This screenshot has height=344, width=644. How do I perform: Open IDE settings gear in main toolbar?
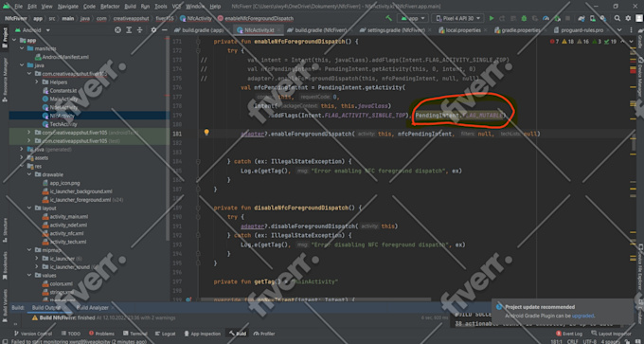[628, 19]
